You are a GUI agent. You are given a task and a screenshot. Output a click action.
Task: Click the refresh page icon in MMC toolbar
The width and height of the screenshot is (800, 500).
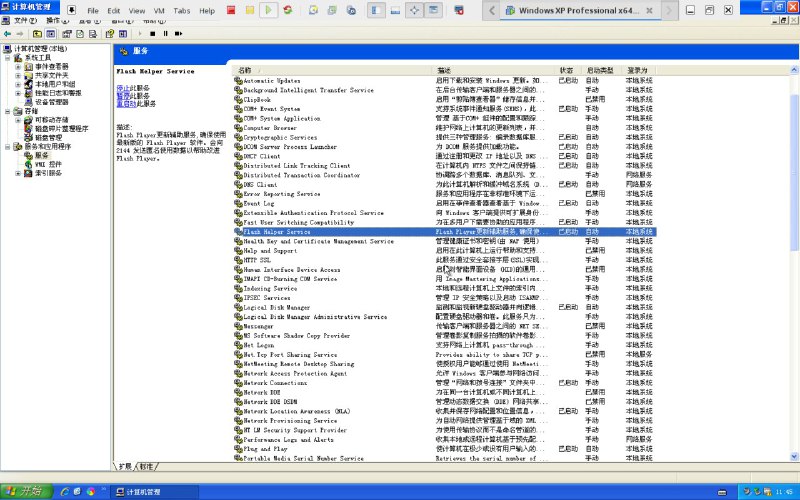pyautogui.click(x=80, y=34)
